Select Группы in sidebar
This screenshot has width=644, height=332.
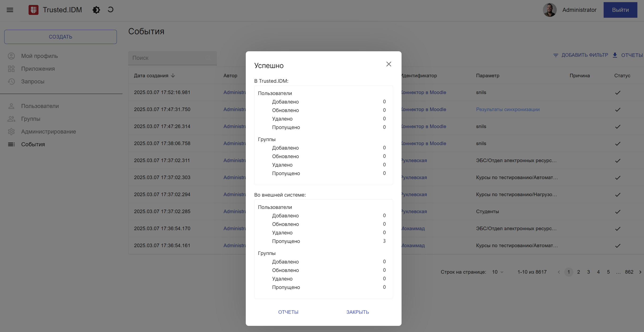click(x=30, y=119)
